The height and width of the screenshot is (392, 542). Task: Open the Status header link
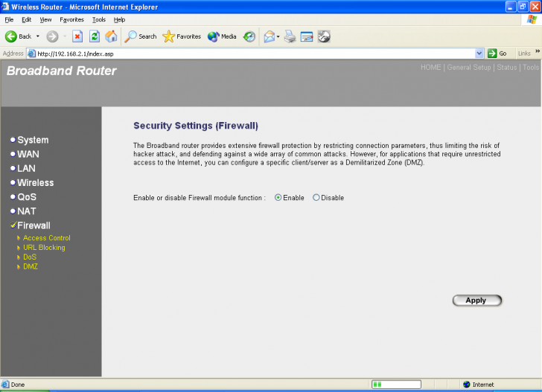507,68
